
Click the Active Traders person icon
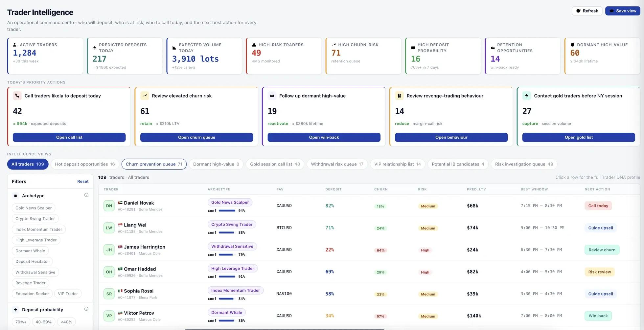15,45
